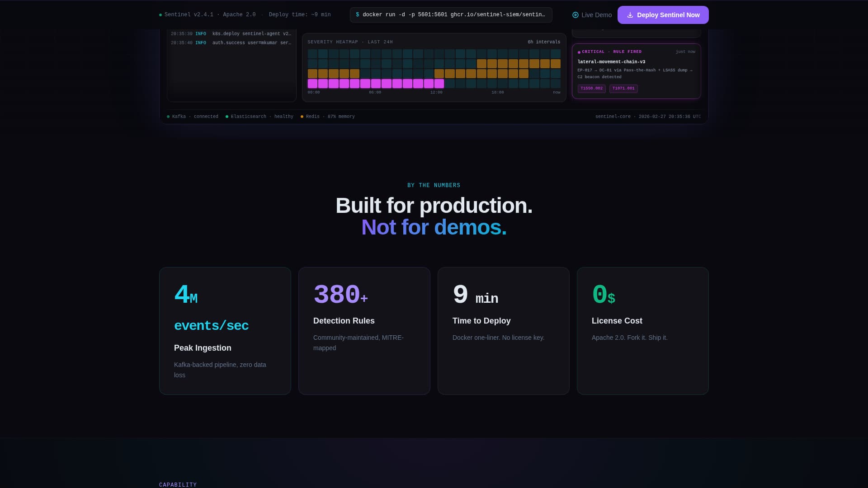Click the k8s.deploy sentinel-agent log line
The image size is (868, 488).
(x=231, y=34)
